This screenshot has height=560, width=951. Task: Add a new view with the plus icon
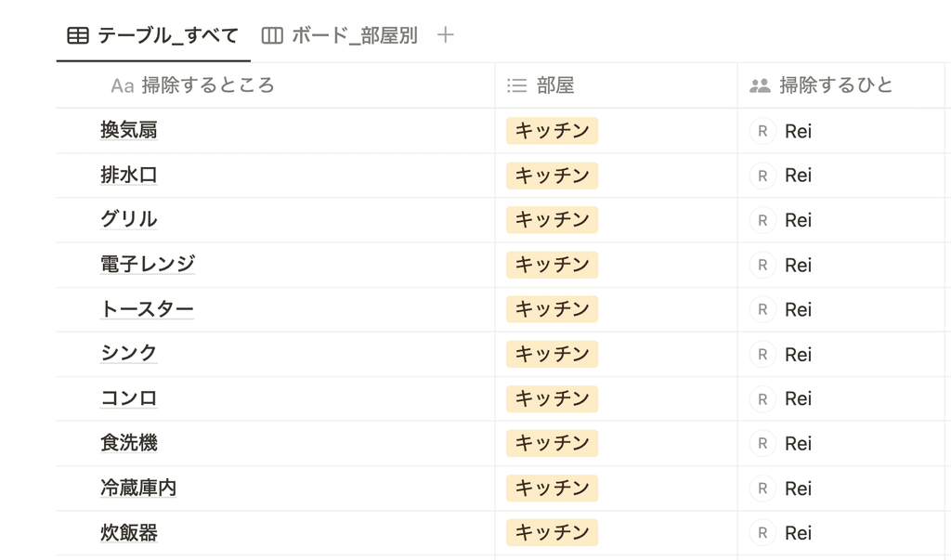click(x=445, y=35)
